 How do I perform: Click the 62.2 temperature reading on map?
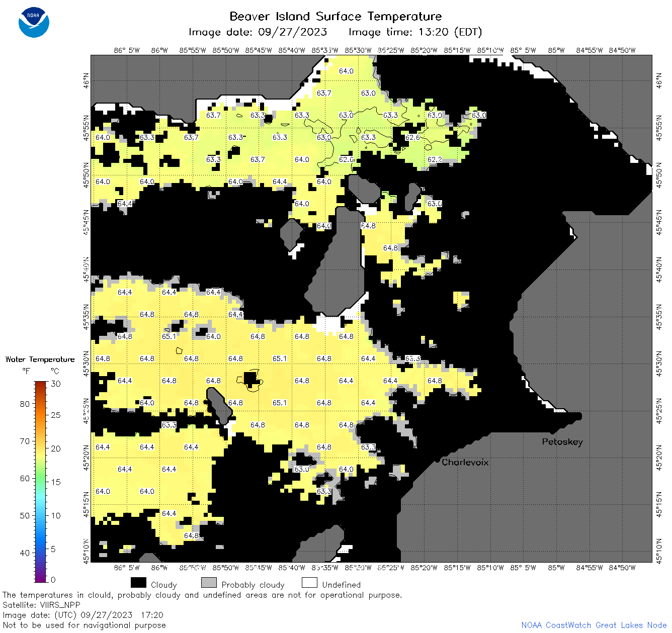[x=435, y=159]
